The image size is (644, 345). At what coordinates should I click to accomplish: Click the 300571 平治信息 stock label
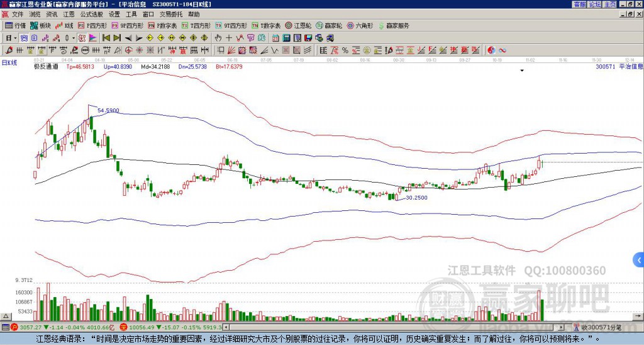[x=619, y=66]
